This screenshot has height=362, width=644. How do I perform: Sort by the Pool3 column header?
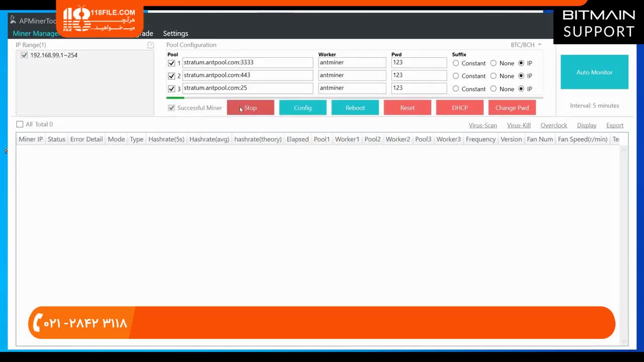423,139
